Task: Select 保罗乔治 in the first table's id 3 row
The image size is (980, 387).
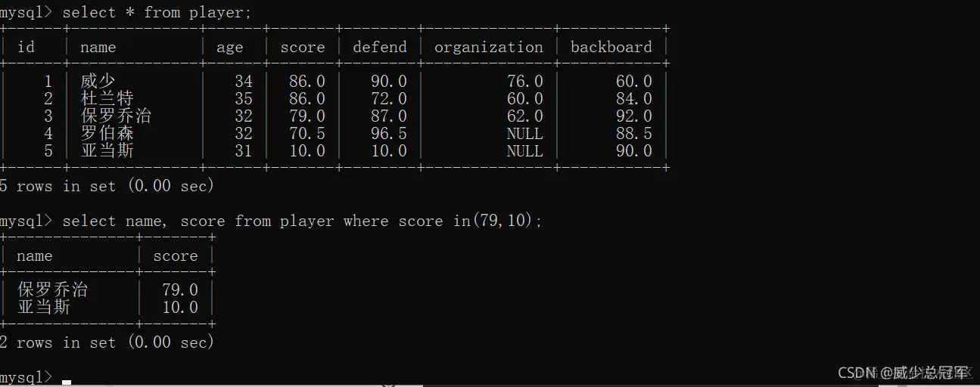Action: coord(117,116)
